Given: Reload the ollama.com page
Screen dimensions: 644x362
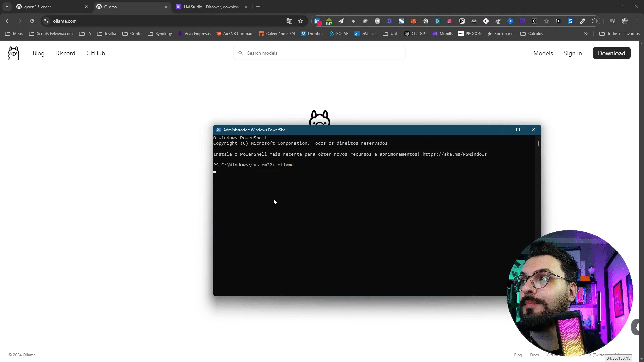Looking at the screenshot, I should [32, 21].
